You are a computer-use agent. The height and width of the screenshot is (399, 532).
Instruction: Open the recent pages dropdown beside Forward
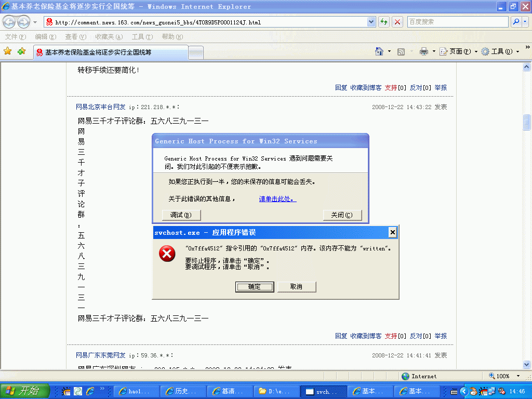(x=35, y=22)
